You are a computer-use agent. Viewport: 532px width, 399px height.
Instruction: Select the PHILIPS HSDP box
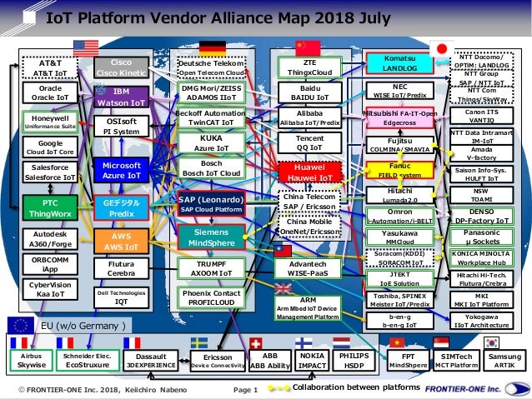(354, 361)
